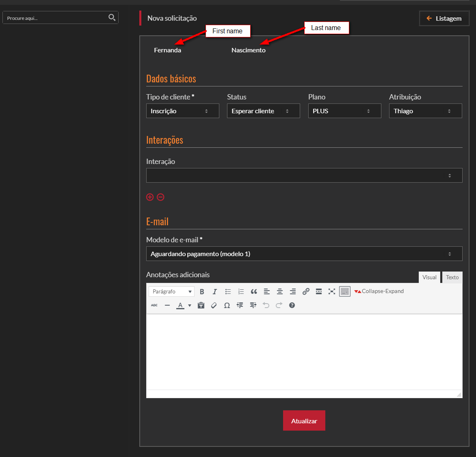Screen dimensions: 476x457
Task: Open the Modelo de e-mail dropdown
Action: point(304,254)
